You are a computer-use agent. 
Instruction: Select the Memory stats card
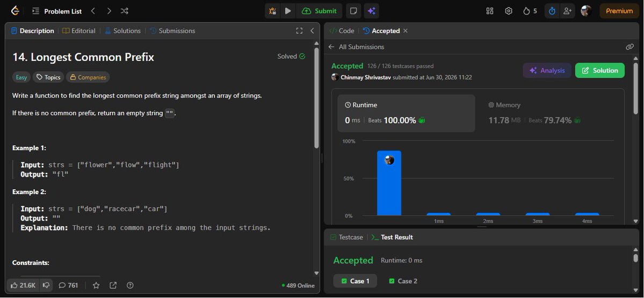[549, 113]
